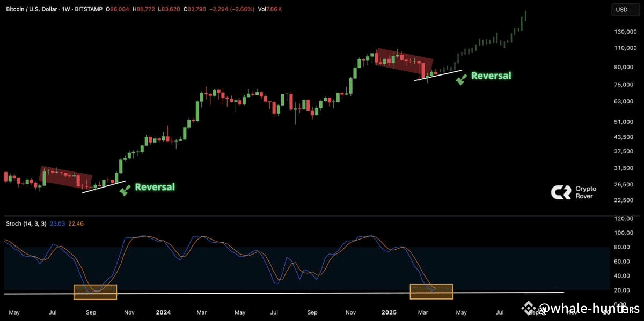Click the 130,000 price axis label
Screen dimensions: 644x321
pos(625,32)
